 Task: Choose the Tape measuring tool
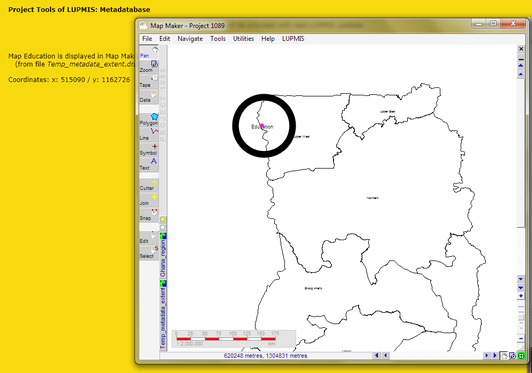pyautogui.click(x=149, y=81)
